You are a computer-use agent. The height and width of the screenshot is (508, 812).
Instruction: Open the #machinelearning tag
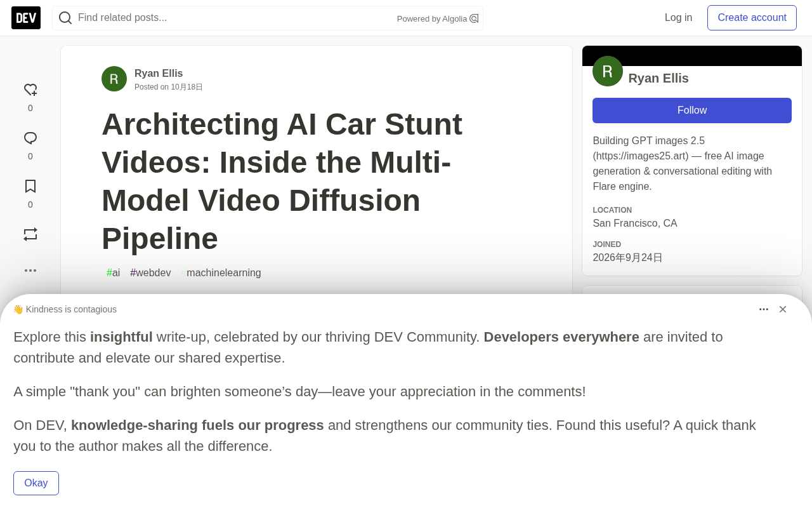221,273
